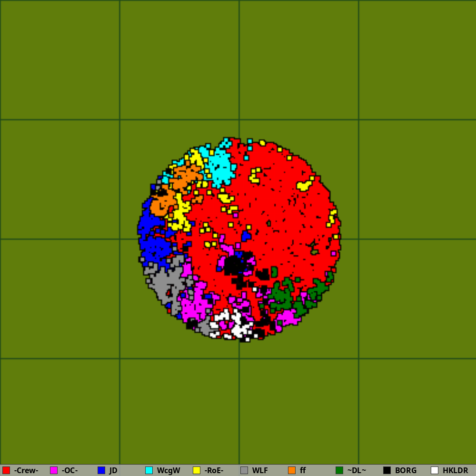
Task: Select the -OC- legend label
Action: point(69,471)
